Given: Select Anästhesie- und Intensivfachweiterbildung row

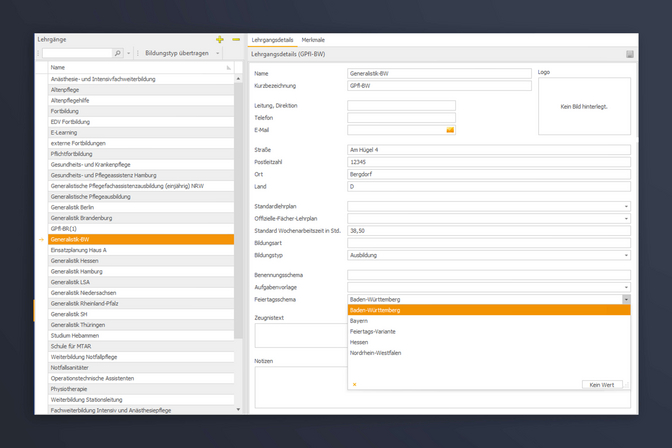Looking at the screenshot, I should point(141,79).
